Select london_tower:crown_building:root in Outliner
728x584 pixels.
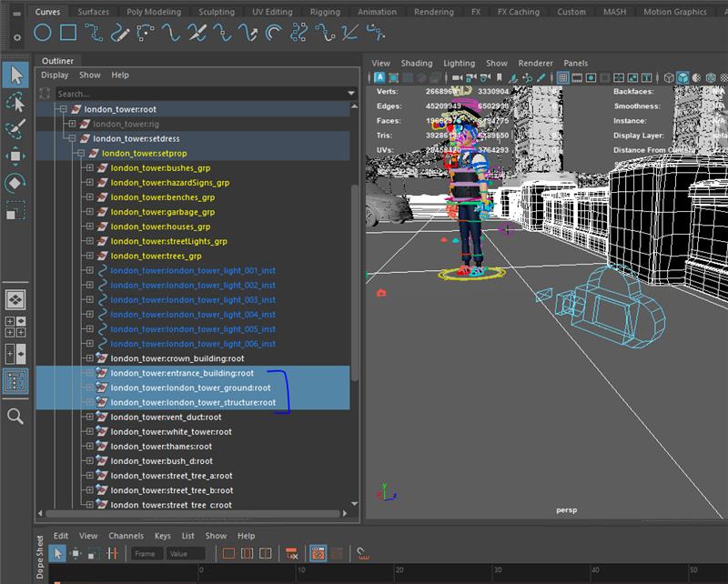(x=177, y=358)
